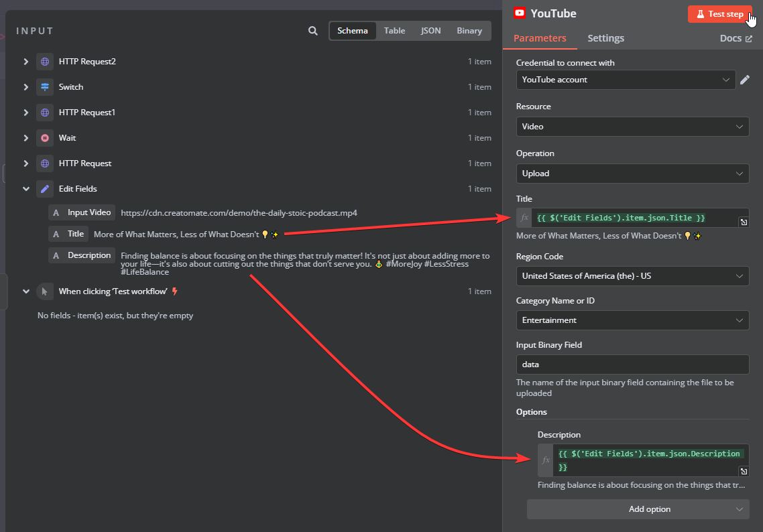
Task: Click the 'Credential to connect with' label
Action: coord(565,63)
